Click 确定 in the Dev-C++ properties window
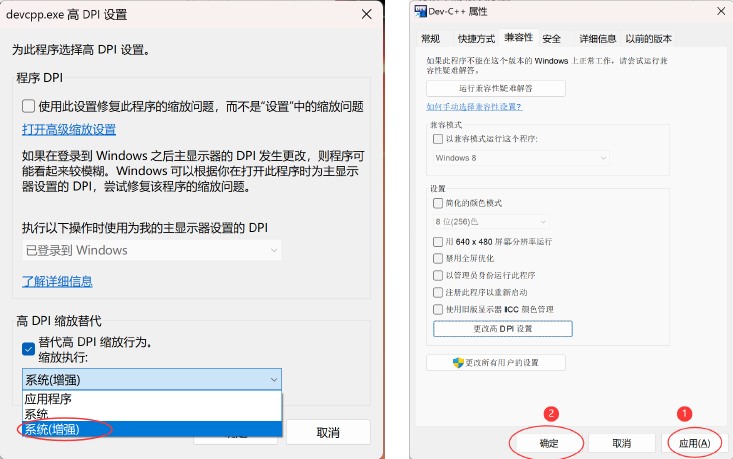This screenshot has height=459, width=733. [549, 443]
